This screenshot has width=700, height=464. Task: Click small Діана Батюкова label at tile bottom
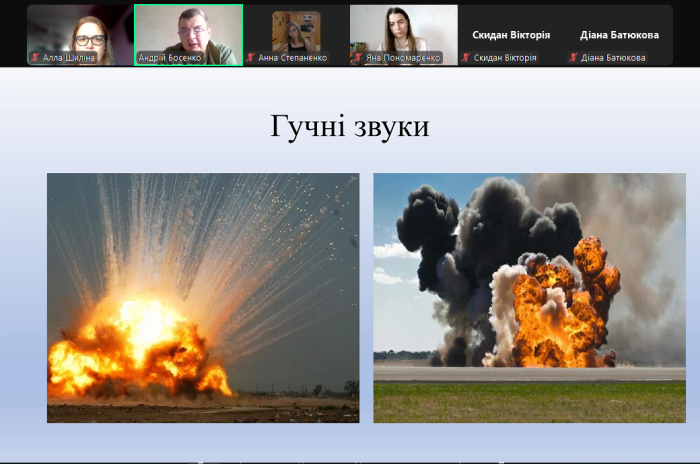pos(613,58)
